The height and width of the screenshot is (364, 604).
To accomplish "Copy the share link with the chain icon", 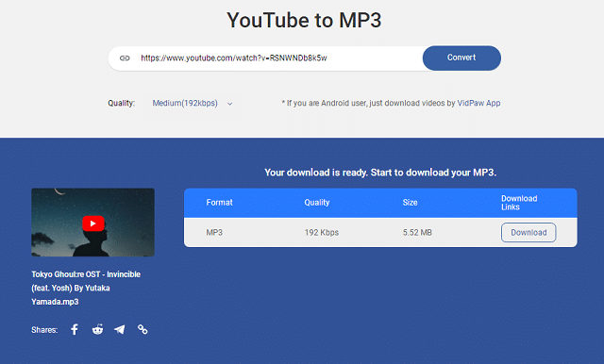I will pos(143,329).
